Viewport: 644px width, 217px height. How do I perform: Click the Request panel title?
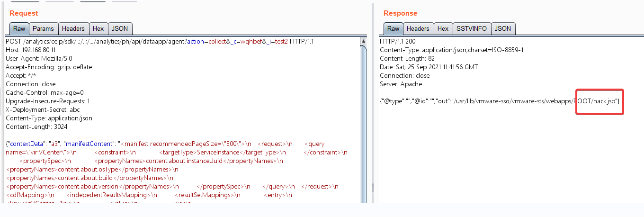tap(24, 13)
